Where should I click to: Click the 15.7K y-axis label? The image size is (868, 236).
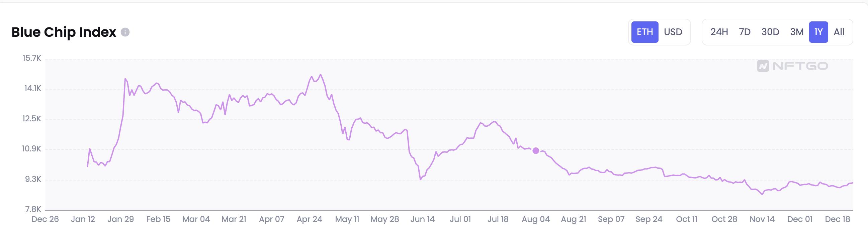pyautogui.click(x=32, y=58)
